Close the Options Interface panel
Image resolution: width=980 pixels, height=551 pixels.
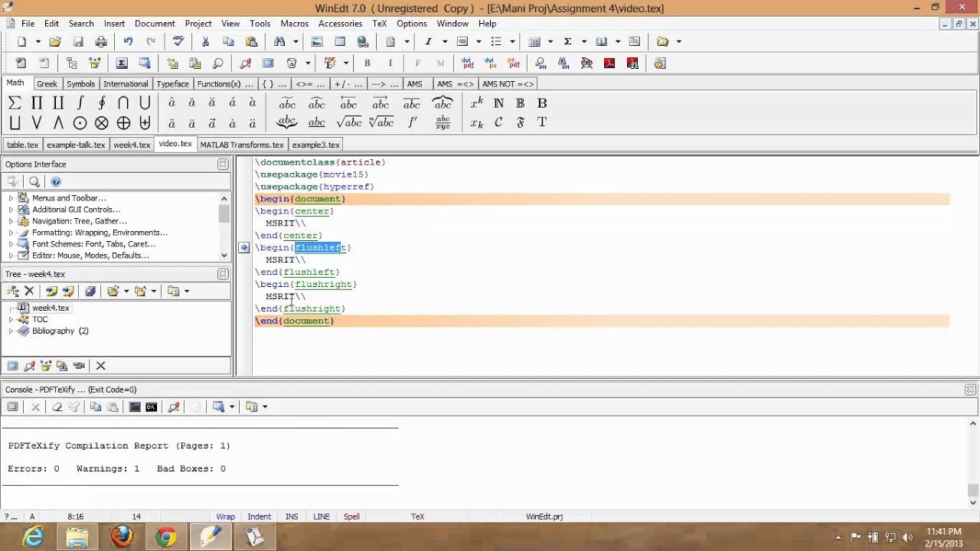[x=223, y=165]
